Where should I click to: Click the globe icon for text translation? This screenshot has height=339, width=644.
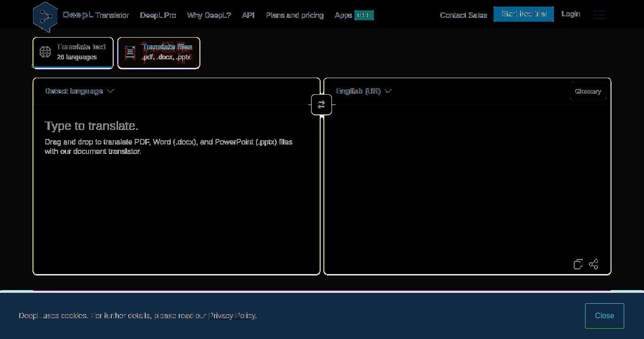tap(45, 52)
